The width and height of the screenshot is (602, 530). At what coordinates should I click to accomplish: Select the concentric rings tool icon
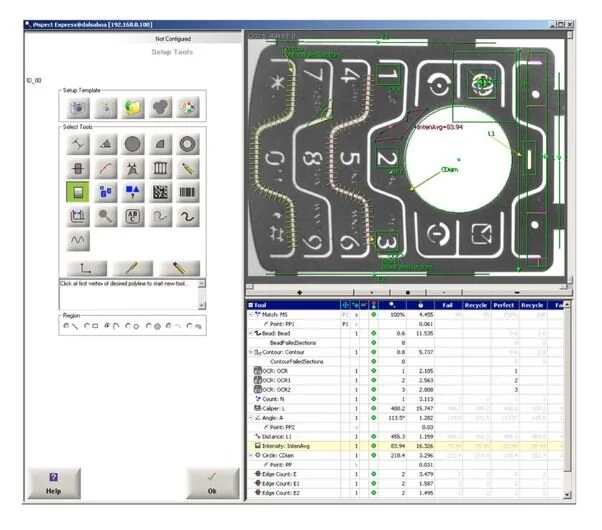(187, 144)
